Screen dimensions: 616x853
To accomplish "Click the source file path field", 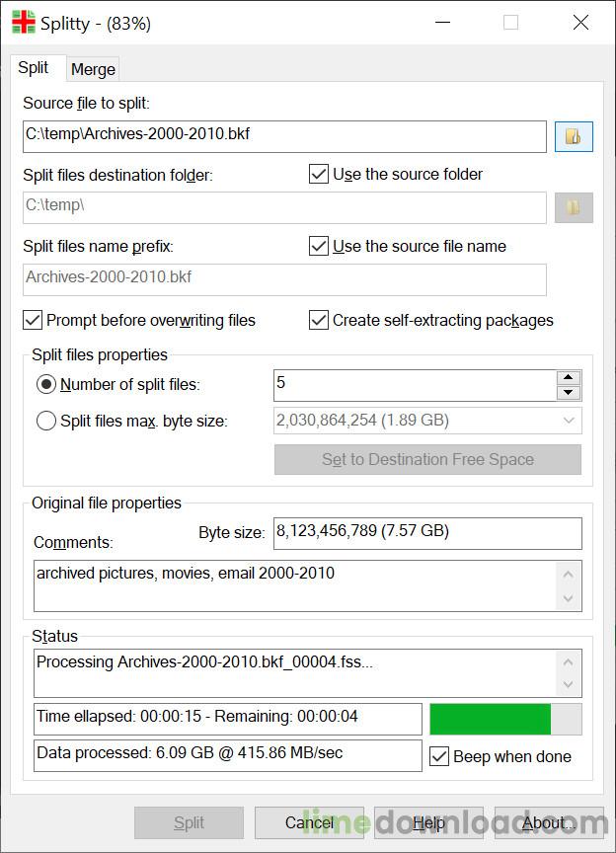I will [x=284, y=136].
